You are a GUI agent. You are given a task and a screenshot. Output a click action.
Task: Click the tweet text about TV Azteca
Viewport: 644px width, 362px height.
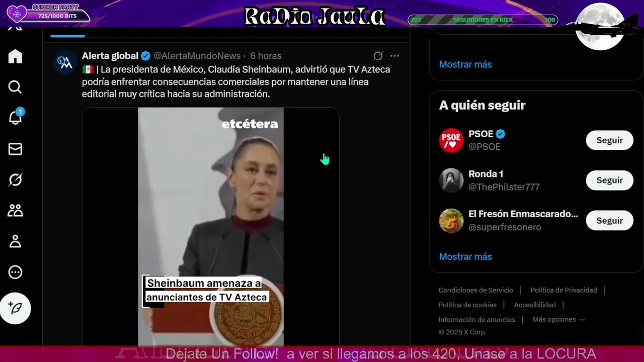click(236, 81)
